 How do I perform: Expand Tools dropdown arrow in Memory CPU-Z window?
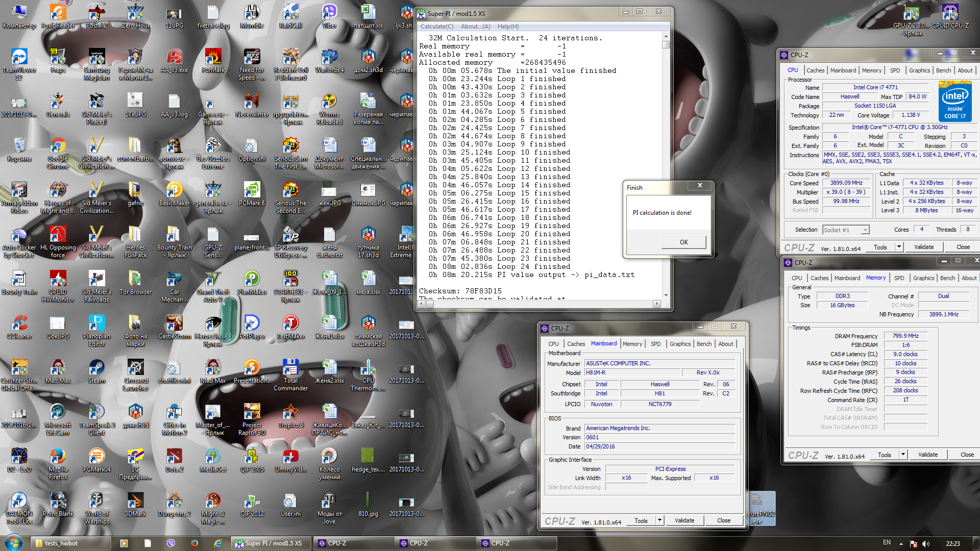pyautogui.click(x=902, y=455)
